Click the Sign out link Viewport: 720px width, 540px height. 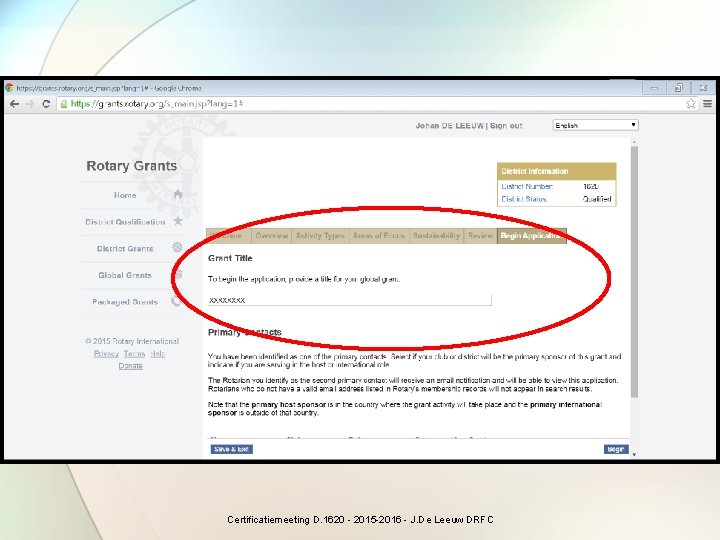506,125
